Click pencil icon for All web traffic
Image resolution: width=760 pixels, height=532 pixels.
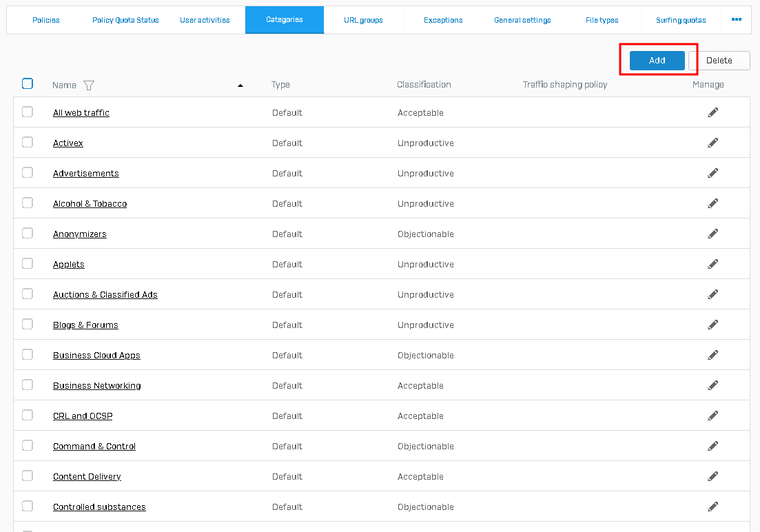pos(713,113)
